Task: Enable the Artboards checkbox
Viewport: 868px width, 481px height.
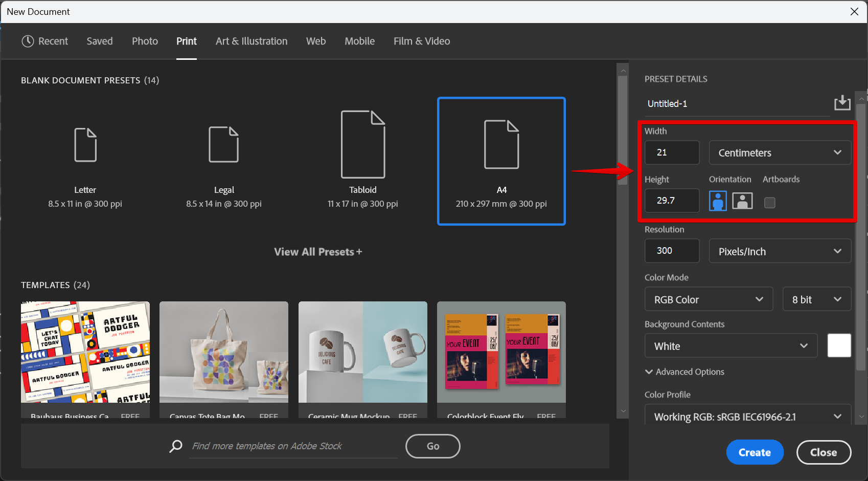Action: tap(769, 203)
